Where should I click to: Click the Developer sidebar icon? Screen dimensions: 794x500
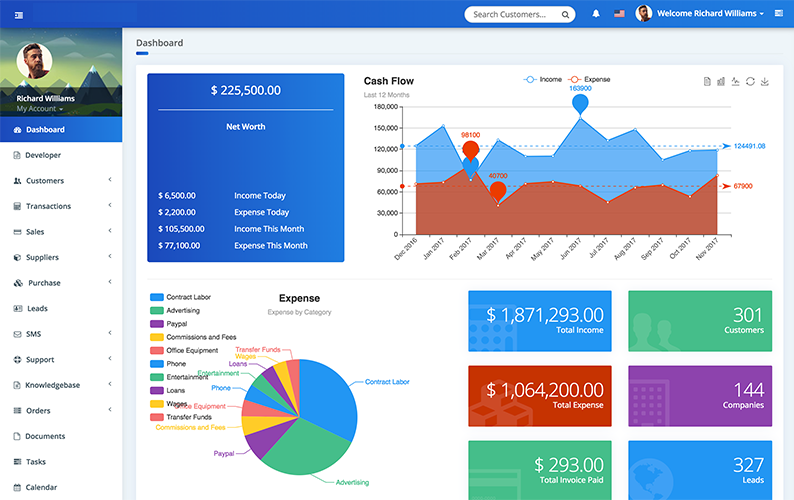click(x=17, y=155)
